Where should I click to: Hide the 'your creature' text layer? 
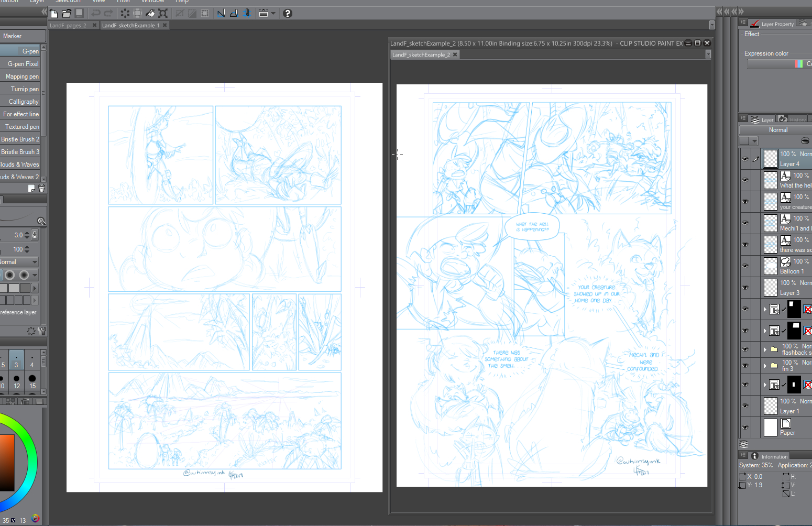pos(745,201)
